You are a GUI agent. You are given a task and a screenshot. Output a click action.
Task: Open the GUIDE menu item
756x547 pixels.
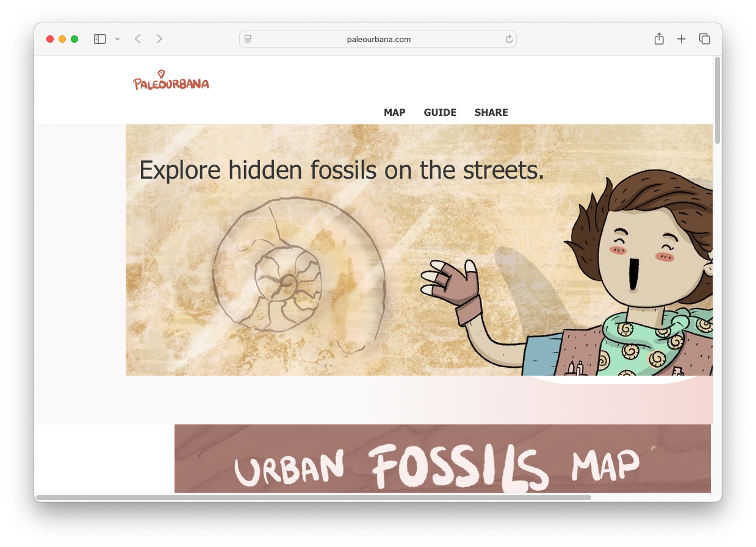pos(440,112)
